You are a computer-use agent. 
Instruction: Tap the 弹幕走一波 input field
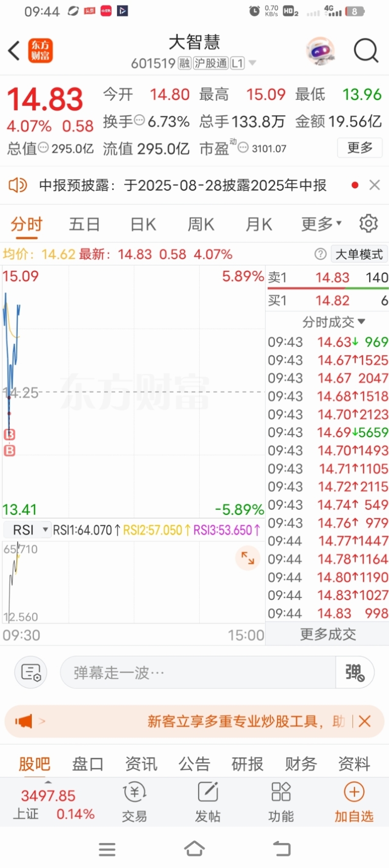pyautogui.click(x=198, y=672)
